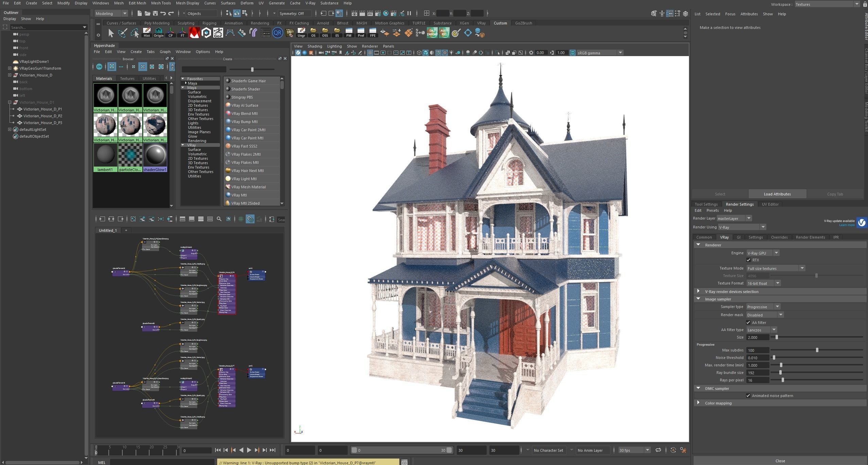Pause rendering with the pause icon
Image resolution: width=868 pixels, height=465 pixels.
click(409, 13)
